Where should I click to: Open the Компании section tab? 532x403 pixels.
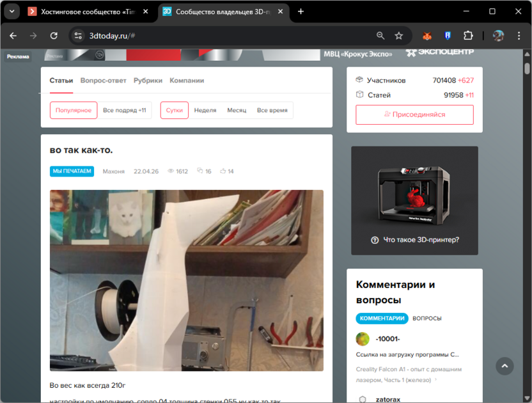187,81
